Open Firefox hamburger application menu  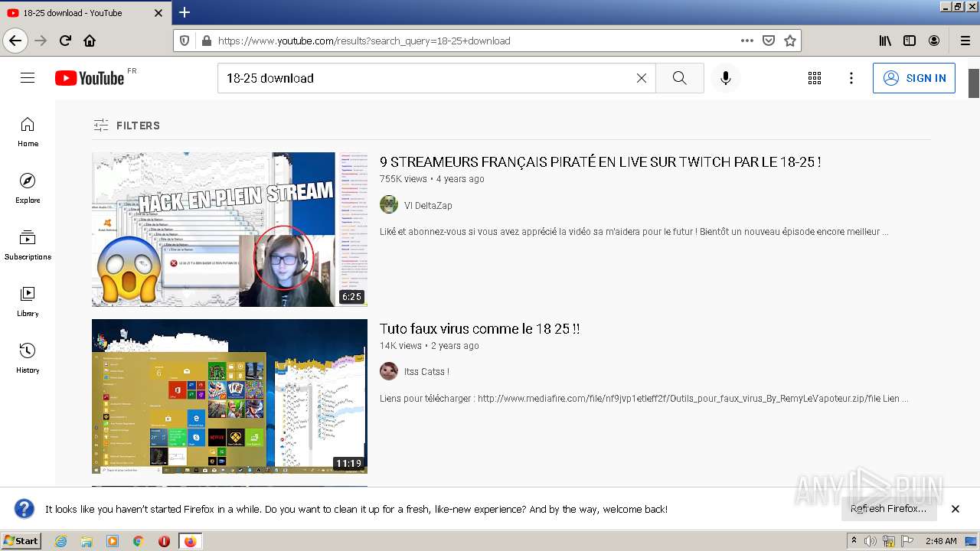965,41
